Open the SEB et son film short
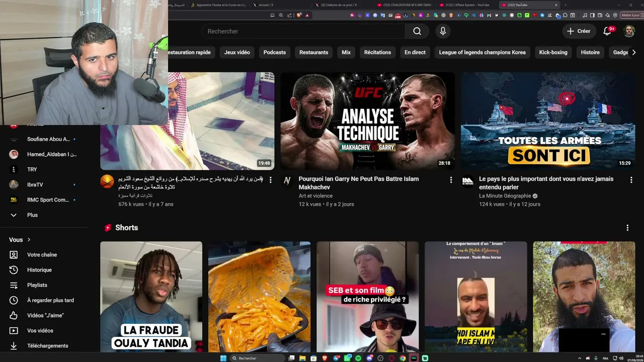The image size is (644, 362). click(368, 297)
